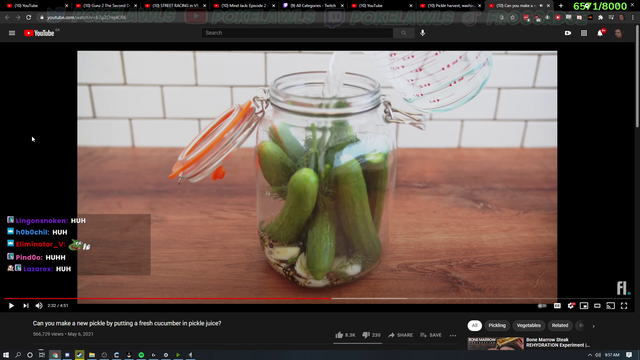Open the account avatar menu
The image size is (640, 360).
click(x=618, y=33)
